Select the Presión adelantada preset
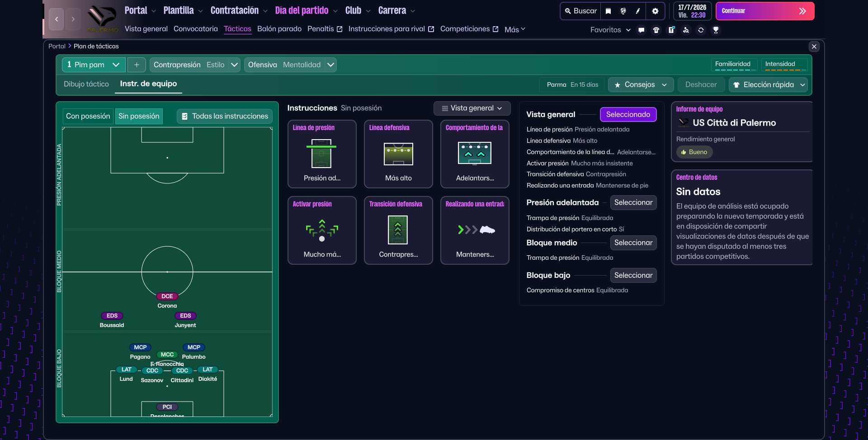The image size is (868, 440). (x=633, y=202)
